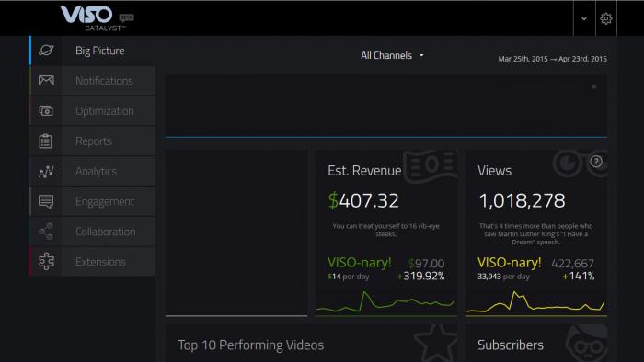This screenshot has height=362, width=644.
Task: Switch to the Reports section
Action: click(94, 141)
